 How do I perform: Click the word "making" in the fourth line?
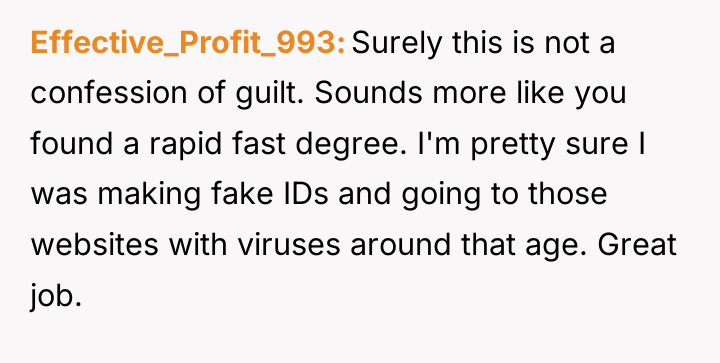[149, 195]
